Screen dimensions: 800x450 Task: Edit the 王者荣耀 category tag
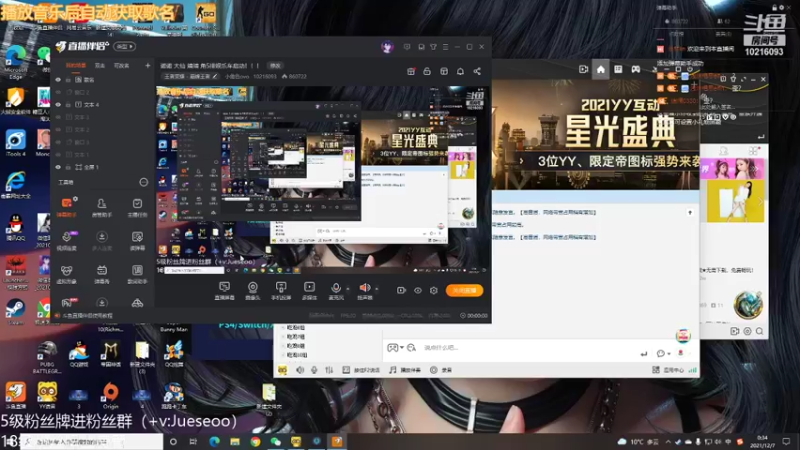coord(190,77)
